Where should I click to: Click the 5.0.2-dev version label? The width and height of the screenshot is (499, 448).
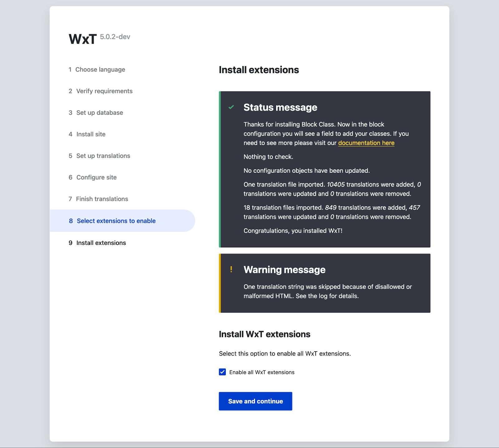tap(115, 37)
